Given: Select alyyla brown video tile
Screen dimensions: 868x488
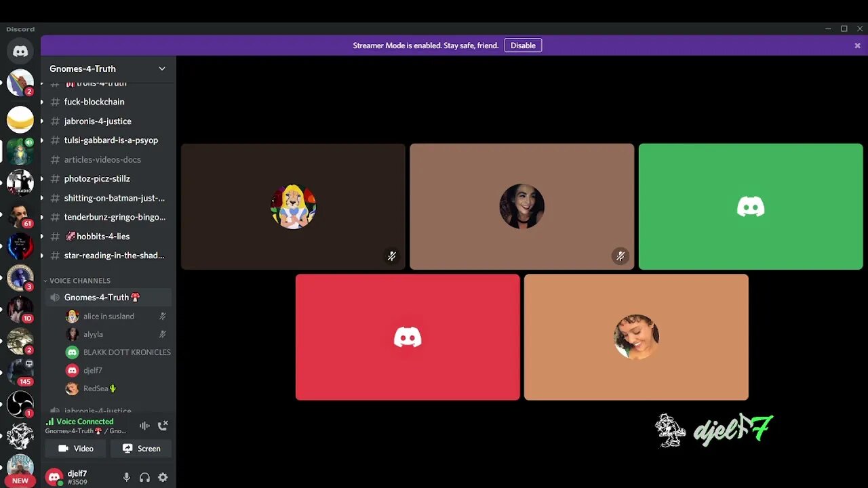Looking at the screenshot, I should tap(521, 206).
